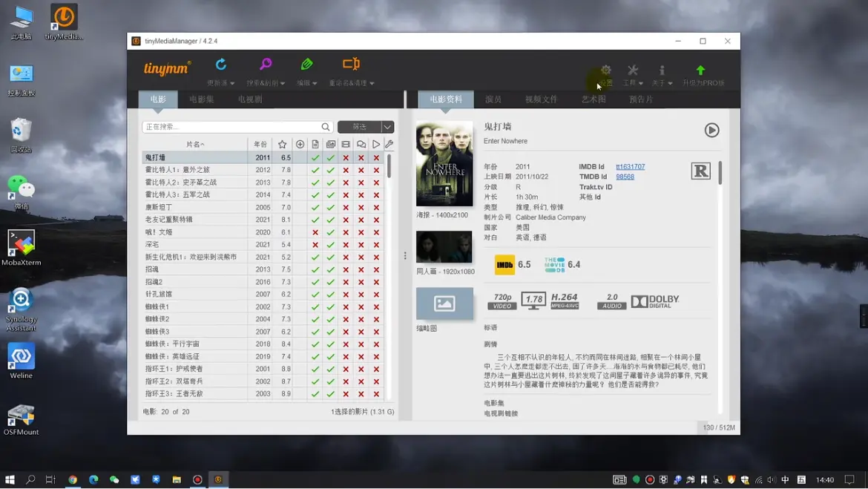Screen dimensions: 868x489
Task: Click the wrench column settings icon
Action: [389, 145]
